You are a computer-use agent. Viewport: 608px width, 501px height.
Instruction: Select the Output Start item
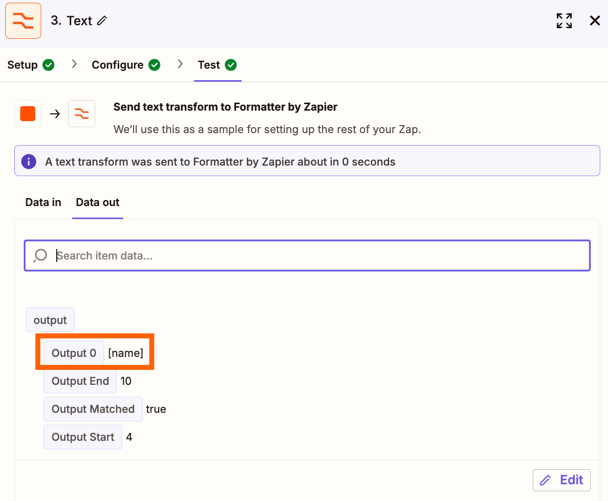coord(83,437)
